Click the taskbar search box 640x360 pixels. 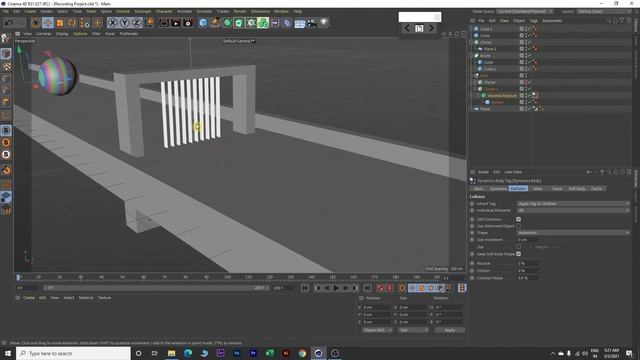tap(74, 353)
